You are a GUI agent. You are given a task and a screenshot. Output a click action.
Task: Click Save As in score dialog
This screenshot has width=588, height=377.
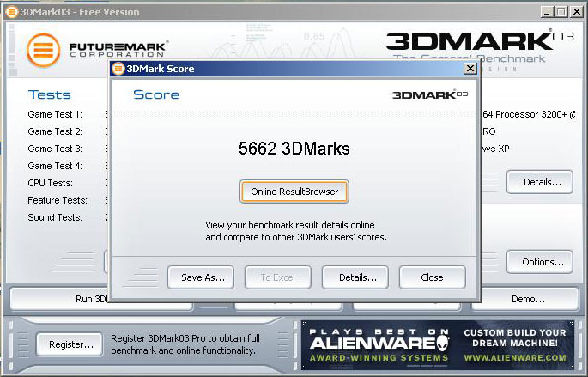[201, 277]
